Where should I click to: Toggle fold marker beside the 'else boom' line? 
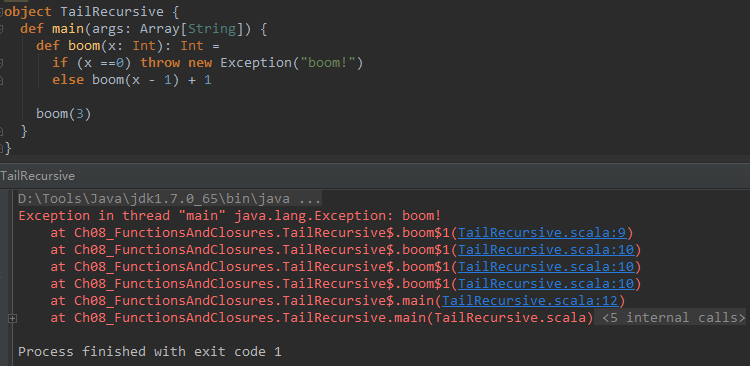(1, 80)
